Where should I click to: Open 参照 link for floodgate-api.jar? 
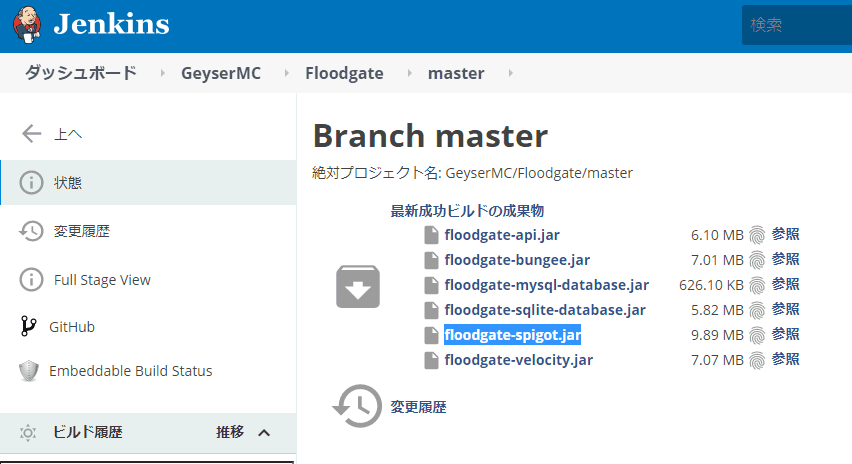(786, 234)
